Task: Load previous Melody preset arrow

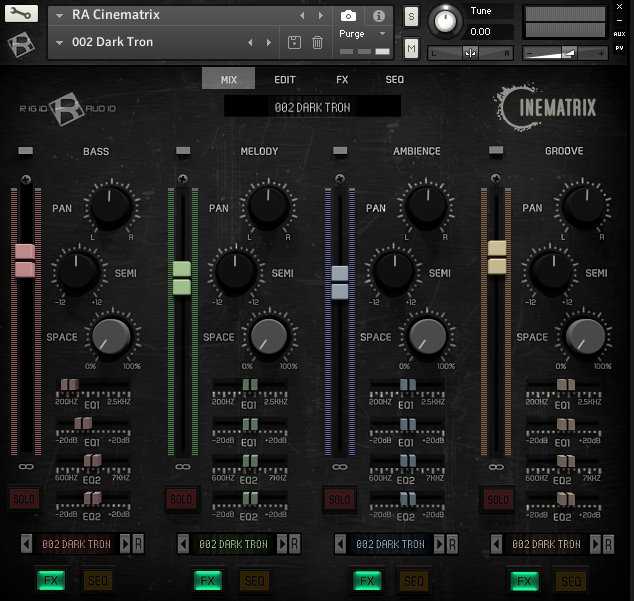Action: 183,544
